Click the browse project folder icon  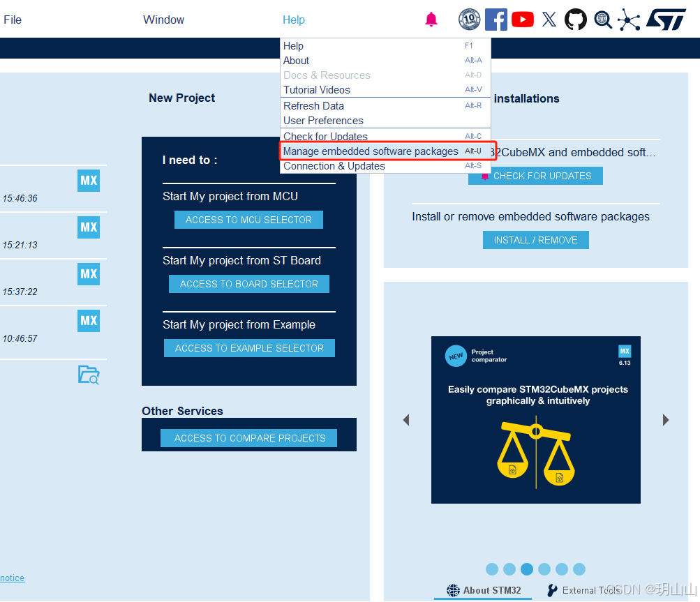(x=89, y=375)
